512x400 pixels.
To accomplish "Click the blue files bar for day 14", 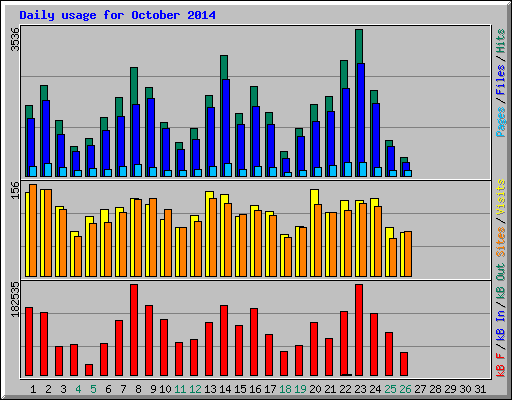I will coord(226,121).
